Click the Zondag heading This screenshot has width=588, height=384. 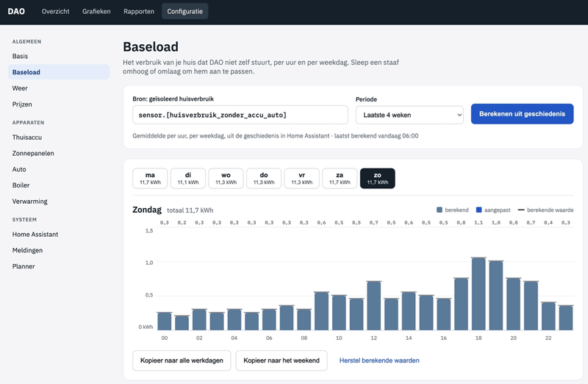[147, 210]
